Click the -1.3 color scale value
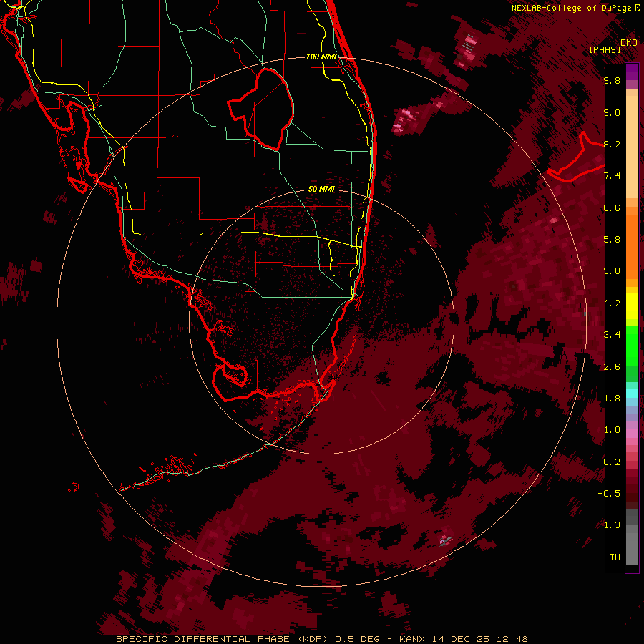 pos(609,525)
